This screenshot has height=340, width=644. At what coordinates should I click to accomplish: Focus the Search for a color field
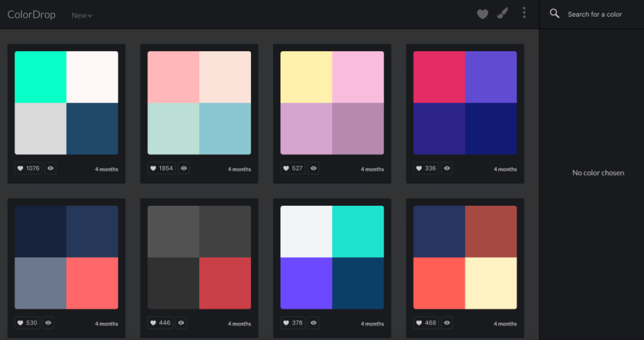[x=595, y=14]
